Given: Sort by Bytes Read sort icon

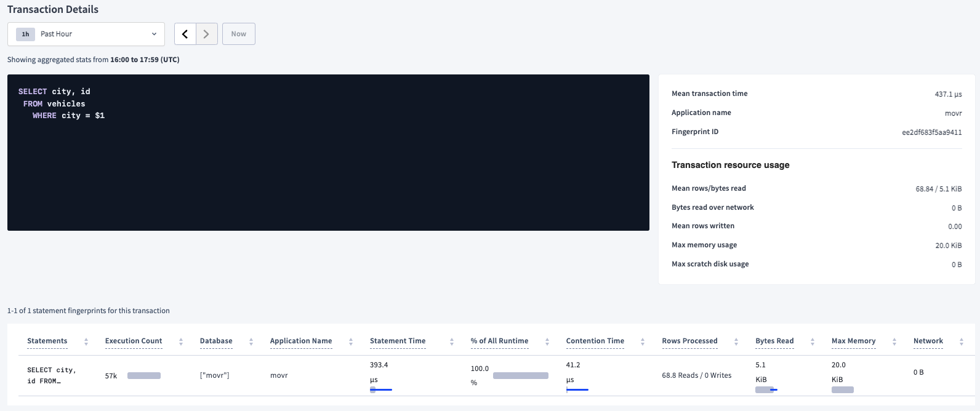Looking at the screenshot, I should tap(813, 341).
